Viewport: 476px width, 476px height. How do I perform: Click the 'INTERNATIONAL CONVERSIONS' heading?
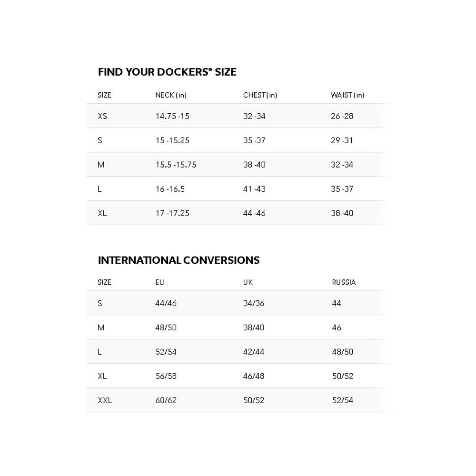(178, 260)
